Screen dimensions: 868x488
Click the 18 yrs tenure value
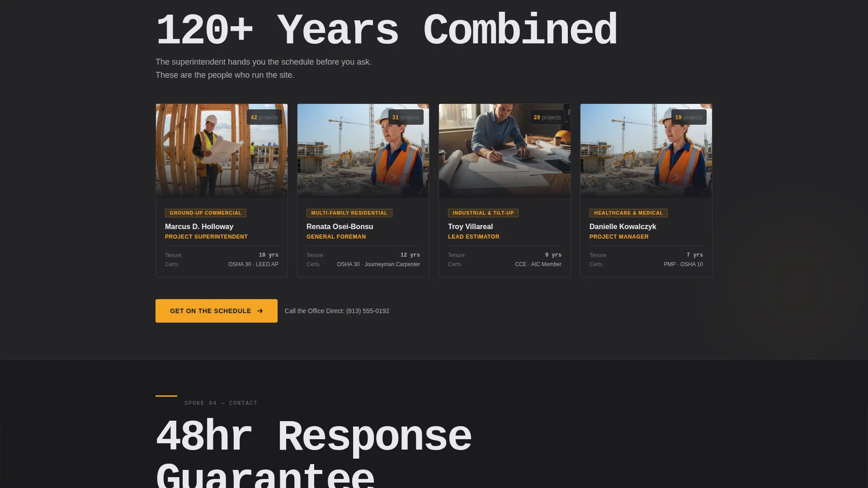tap(269, 255)
